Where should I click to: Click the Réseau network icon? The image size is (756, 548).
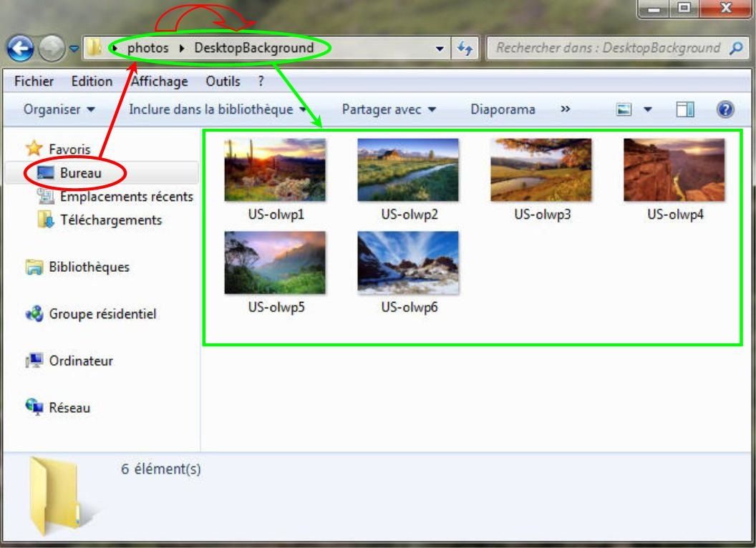34,407
